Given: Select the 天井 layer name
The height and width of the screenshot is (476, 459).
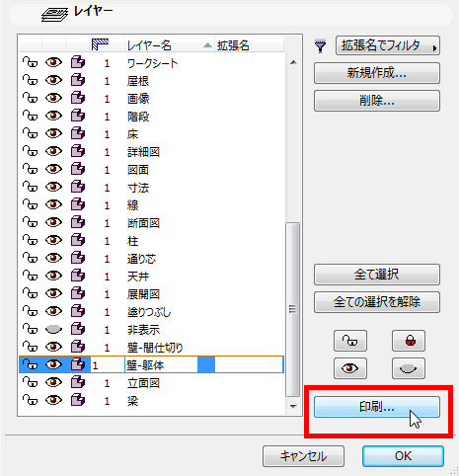Looking at the screenshot, I should 138,277.
